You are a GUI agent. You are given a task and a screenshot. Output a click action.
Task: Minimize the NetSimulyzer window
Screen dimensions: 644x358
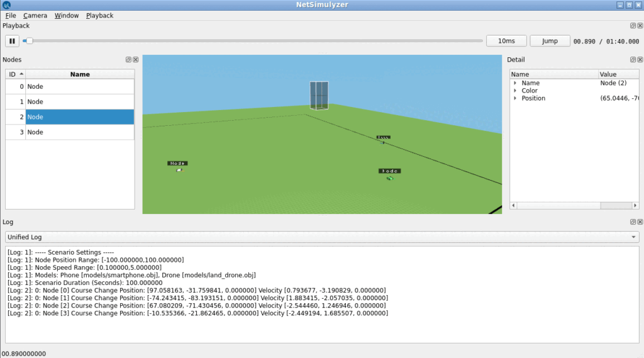pos(620,5)
